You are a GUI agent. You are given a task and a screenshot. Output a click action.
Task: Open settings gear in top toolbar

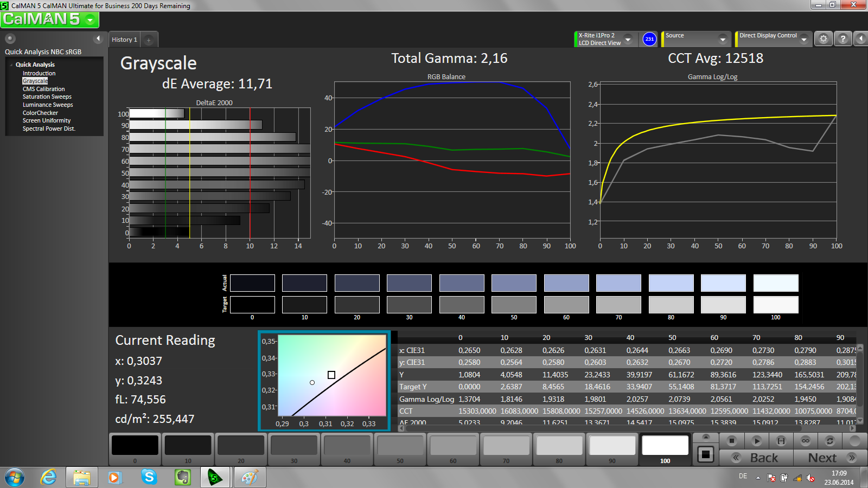click(824, 39)
